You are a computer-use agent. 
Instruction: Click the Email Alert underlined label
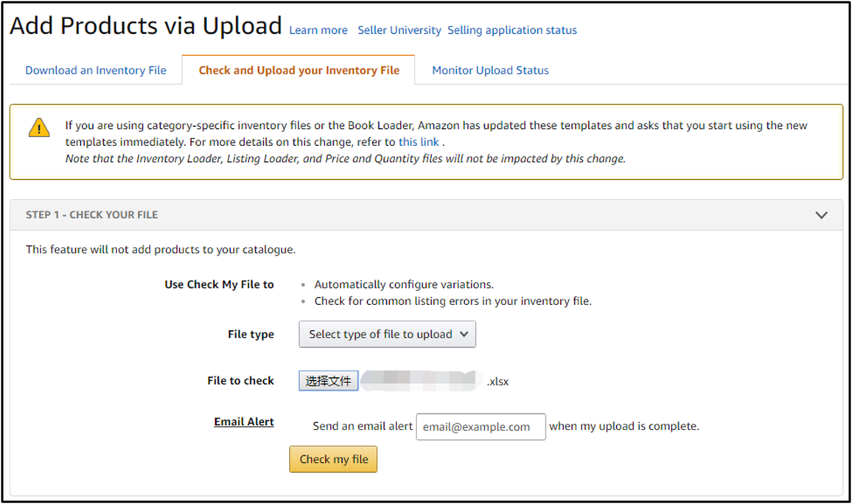(244, 422)
